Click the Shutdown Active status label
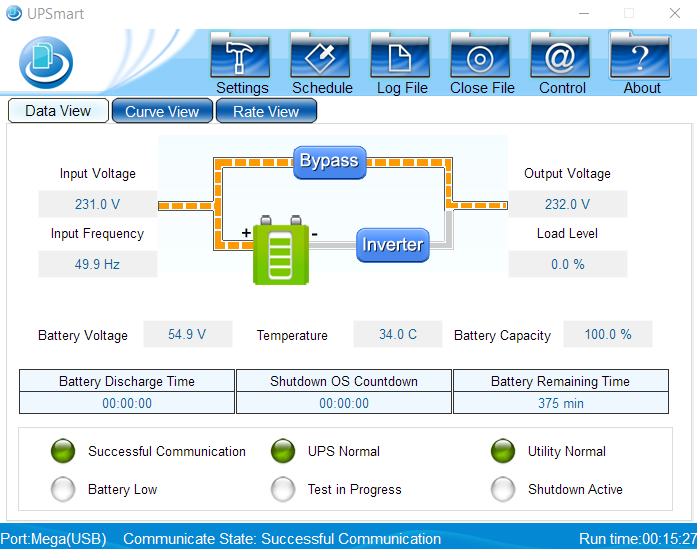 (x=575, y=489)
